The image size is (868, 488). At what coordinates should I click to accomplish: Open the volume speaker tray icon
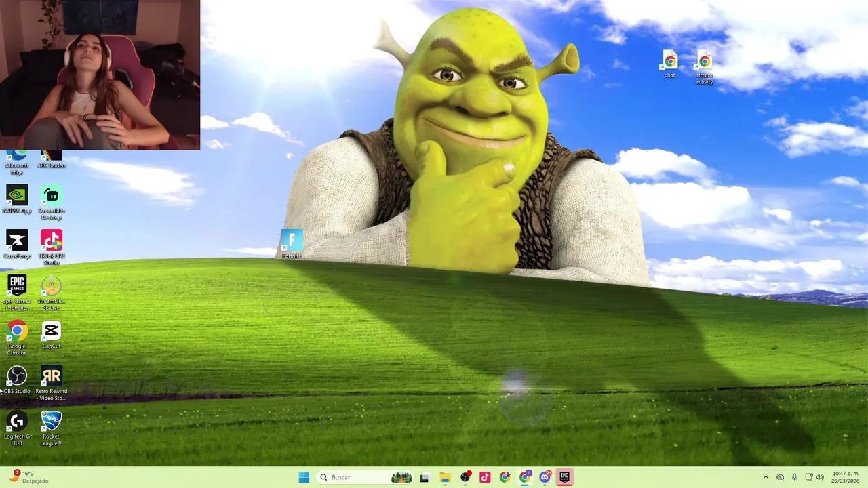pos(820,477)
